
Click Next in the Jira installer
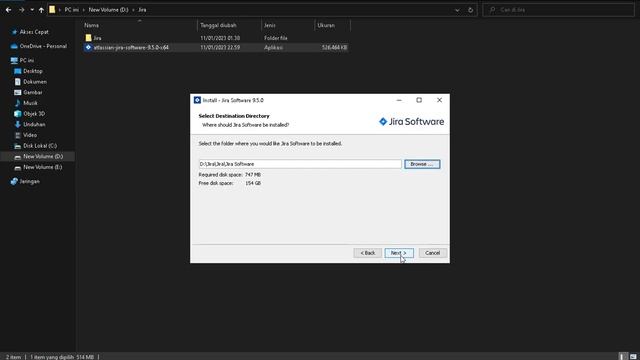(x=399, y=253)
